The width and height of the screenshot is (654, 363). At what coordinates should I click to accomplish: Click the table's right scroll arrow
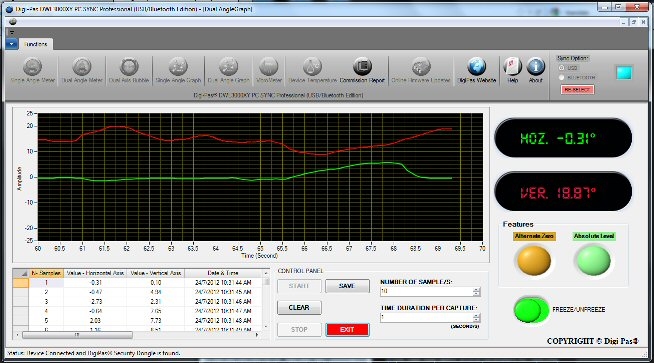click(x=257, y=335)
